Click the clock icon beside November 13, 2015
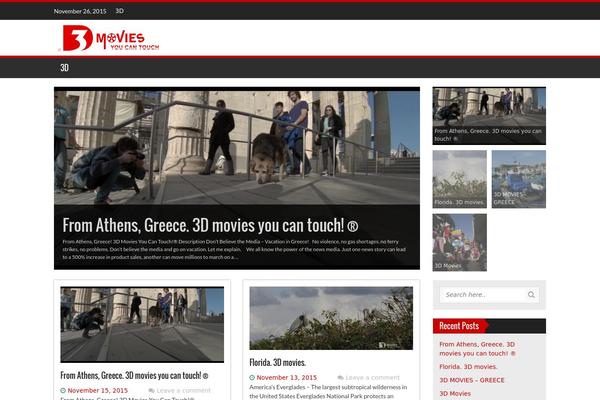Screen dimensions: 600x400 (x=252, y=377)
